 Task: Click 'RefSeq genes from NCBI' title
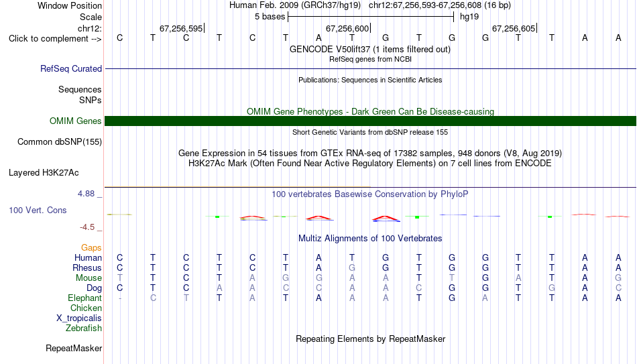pyautogui.click(x=370, y=59)
